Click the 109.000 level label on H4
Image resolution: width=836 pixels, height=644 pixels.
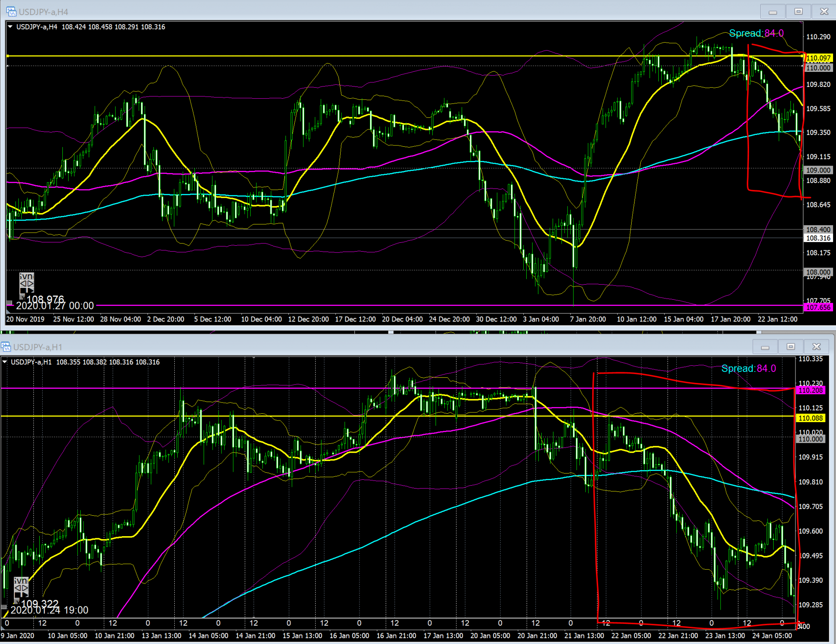click(x=818, y=170)
